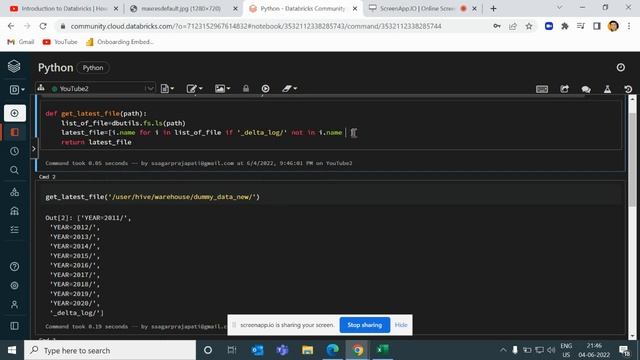The height and width of the screenshot is (360, 640).
Task: Click the browser back arrow
Action: tap(11, 26)
